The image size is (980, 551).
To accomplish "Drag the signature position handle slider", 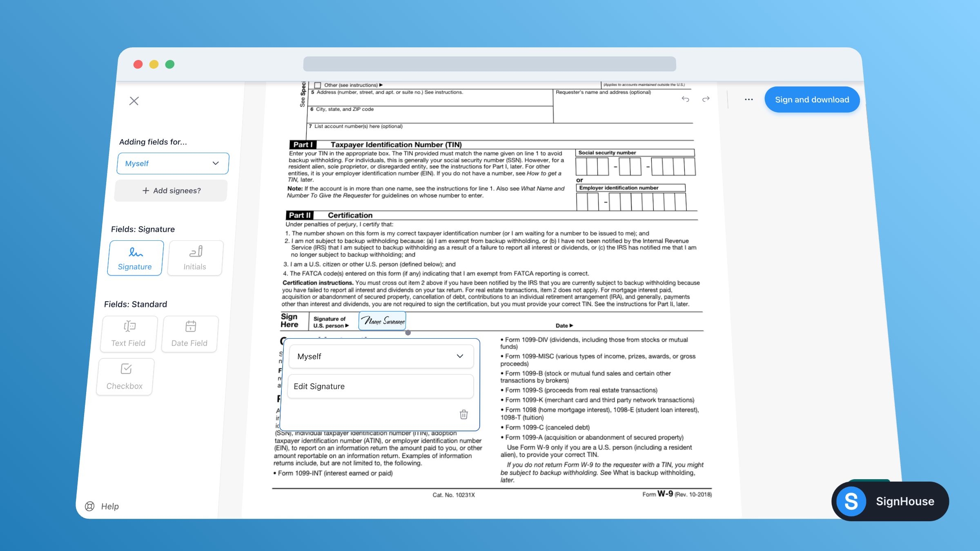I will click(x=408, y=333).
